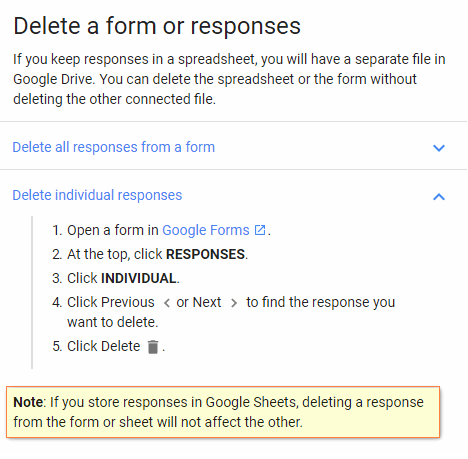Image resolution: width=468 pixels, height=459 pixels.
Task: Click the yellow note box about Google Sheets
Action: tap(223, 412)
